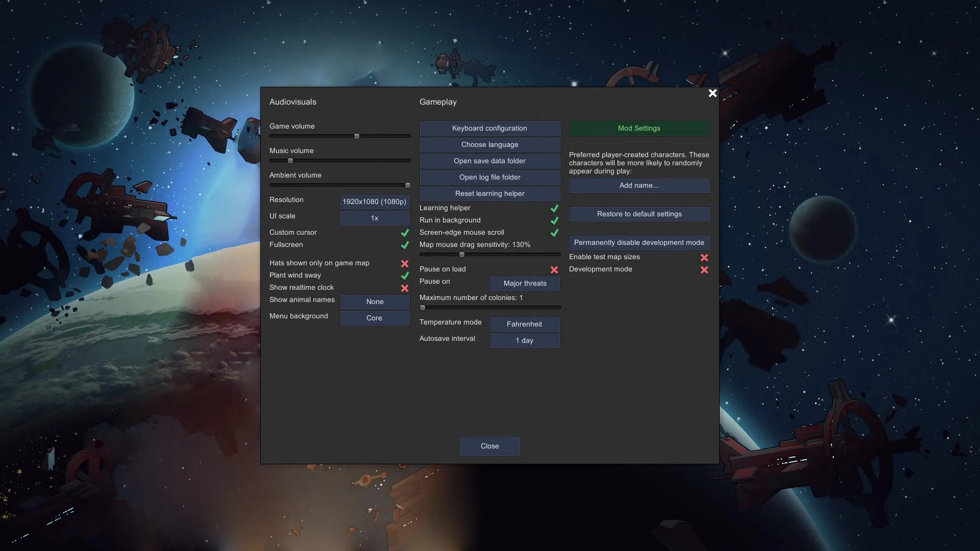980x551 pixels.
Task: Toggle Run in background checkmark
Action: click(554, 220)
